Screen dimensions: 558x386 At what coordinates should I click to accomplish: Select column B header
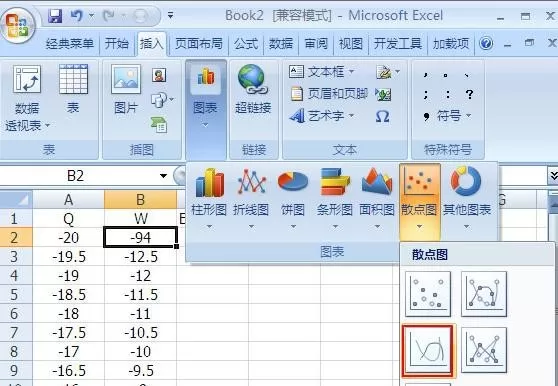[x=140, y=200]
